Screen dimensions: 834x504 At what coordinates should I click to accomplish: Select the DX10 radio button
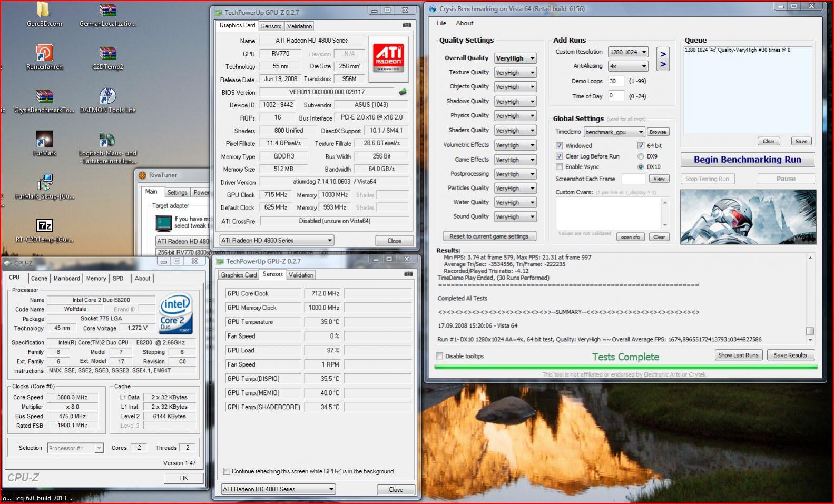pyautogui.click(x=641, y=166)
